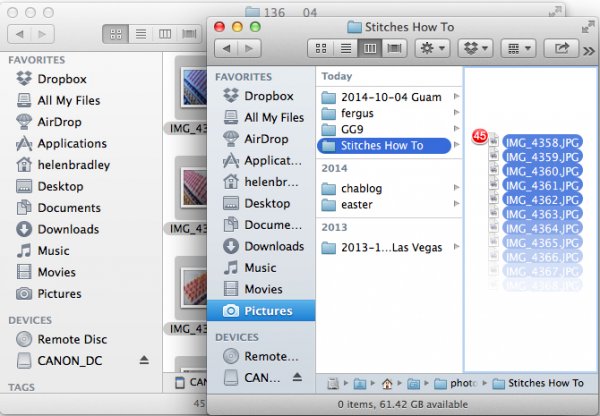Select Dropbox in front window sidebar
Screen dimensions: 600x416
(268, 96)
